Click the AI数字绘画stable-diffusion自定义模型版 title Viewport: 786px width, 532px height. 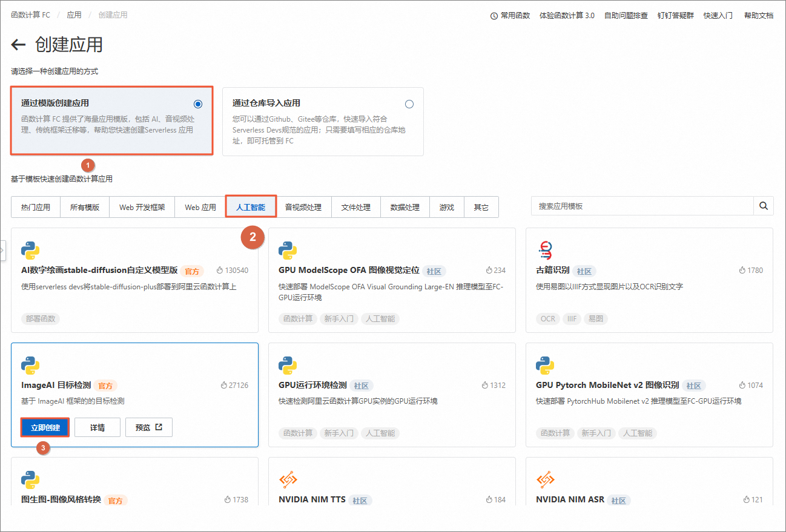99,271
